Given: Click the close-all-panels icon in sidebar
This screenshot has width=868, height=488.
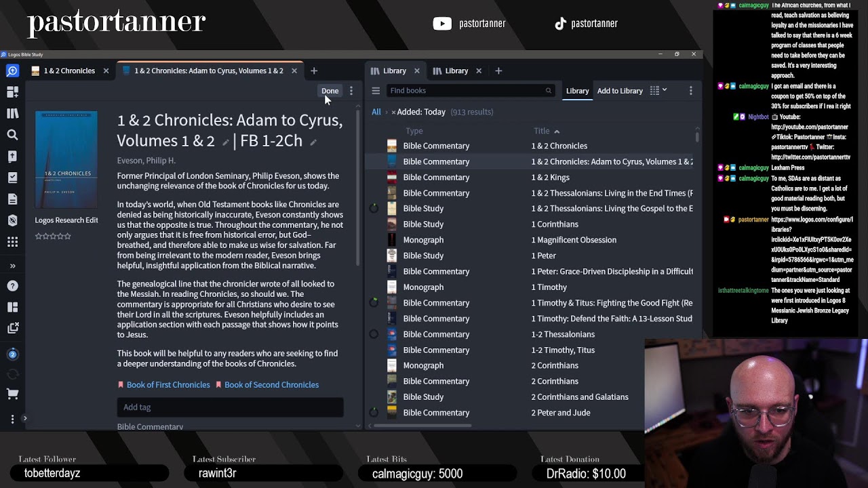Looking at the screenshot, I should [12, 328].
